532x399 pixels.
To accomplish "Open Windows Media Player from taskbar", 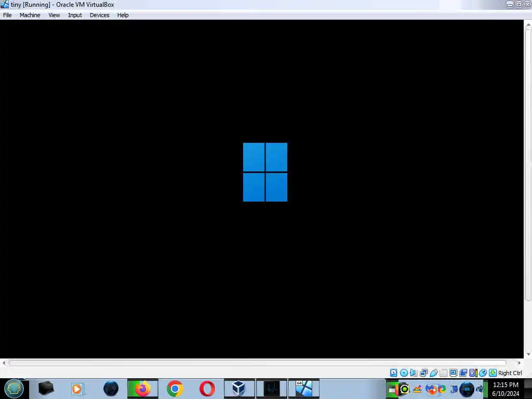I will coord(77,389).
